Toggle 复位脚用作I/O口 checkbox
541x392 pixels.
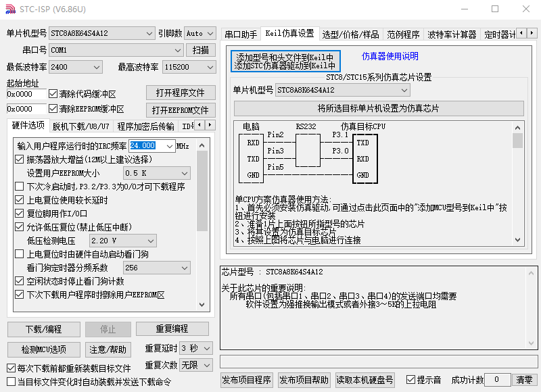click(20, 214)
